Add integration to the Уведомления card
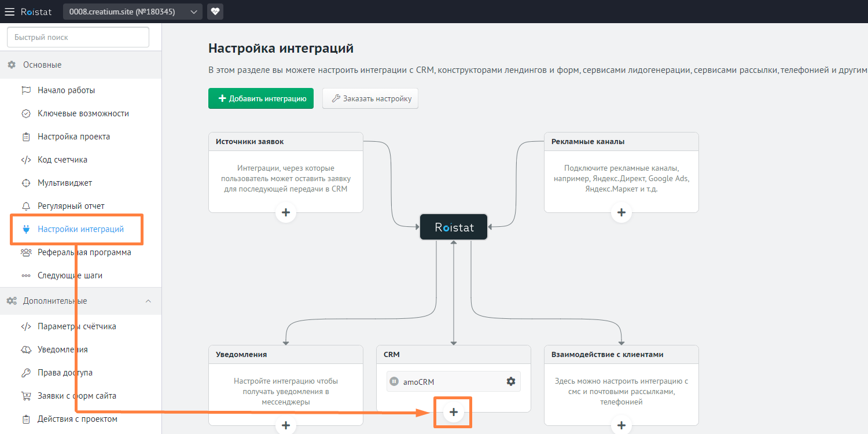The image size is (868, 434). 286,425
